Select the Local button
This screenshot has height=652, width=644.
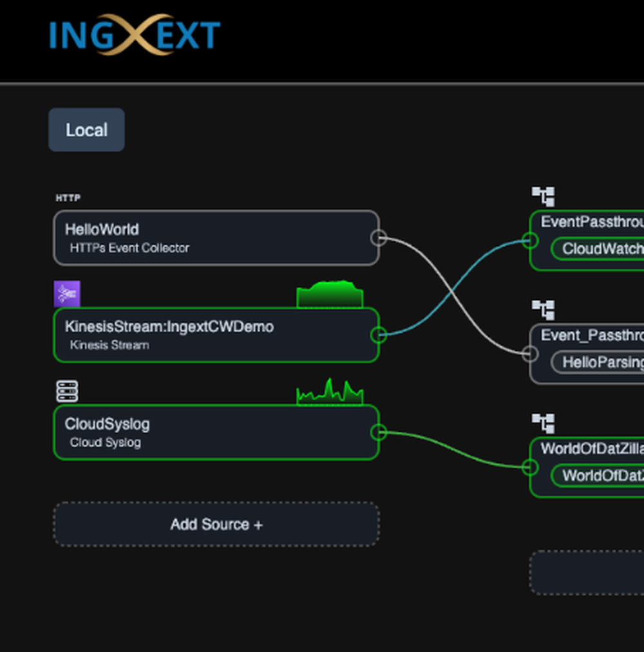pos(86,130)
